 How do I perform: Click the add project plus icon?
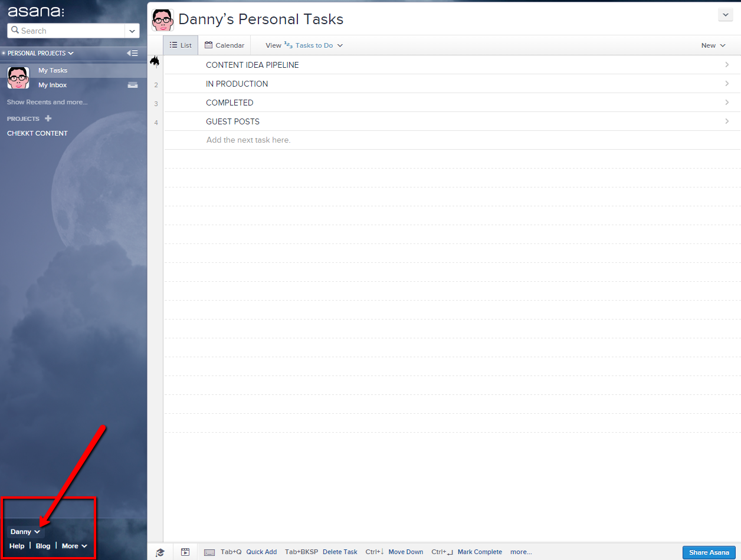pos(48,118)
